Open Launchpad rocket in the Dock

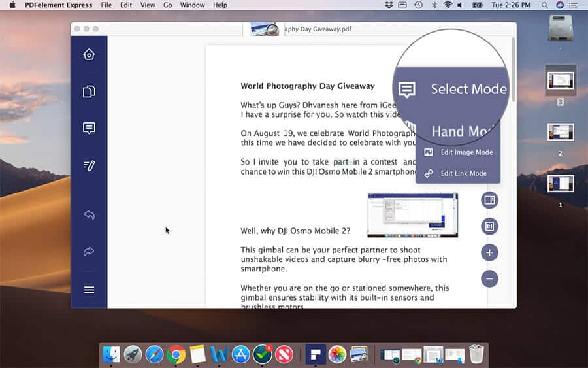point(133,354)
